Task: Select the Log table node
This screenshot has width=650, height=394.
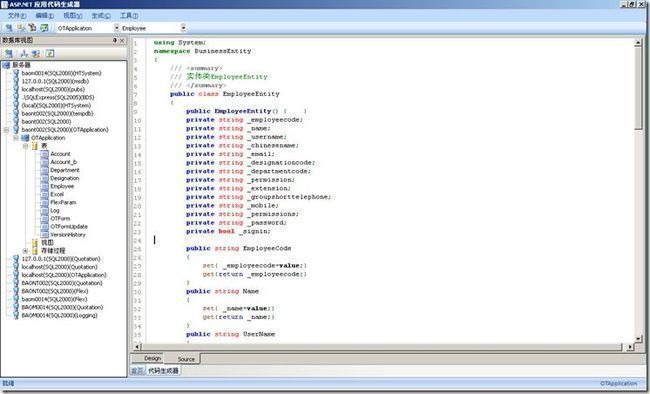Action: (55, 211)
